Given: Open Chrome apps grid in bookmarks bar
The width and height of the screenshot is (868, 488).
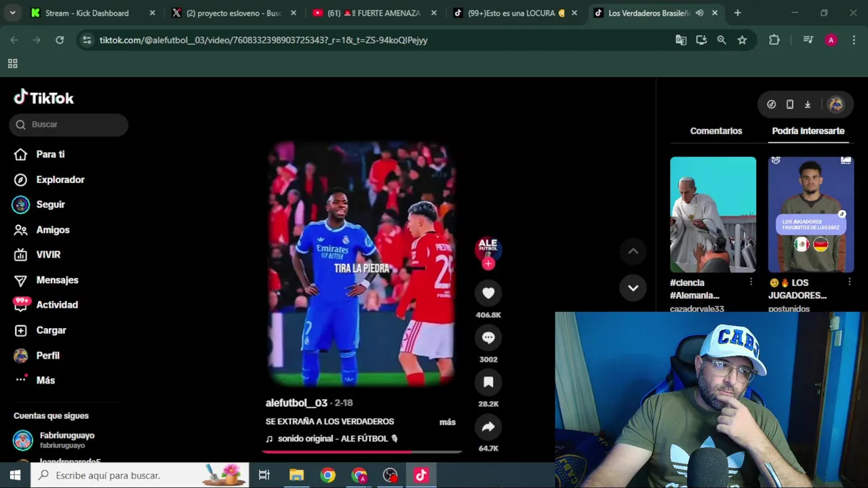Looking at the screenshot, I should pos(12,64).
